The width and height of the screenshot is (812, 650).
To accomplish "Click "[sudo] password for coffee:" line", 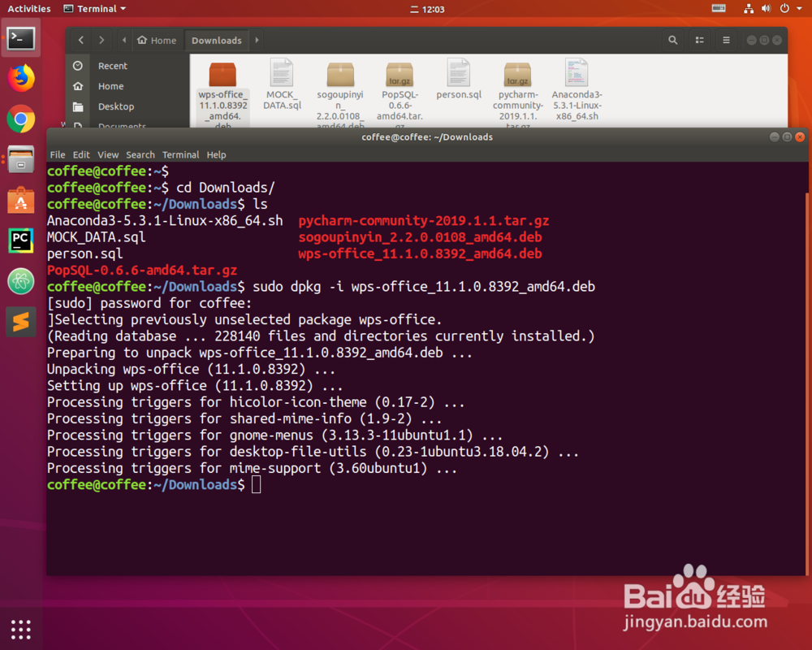I will pos(149,303).
